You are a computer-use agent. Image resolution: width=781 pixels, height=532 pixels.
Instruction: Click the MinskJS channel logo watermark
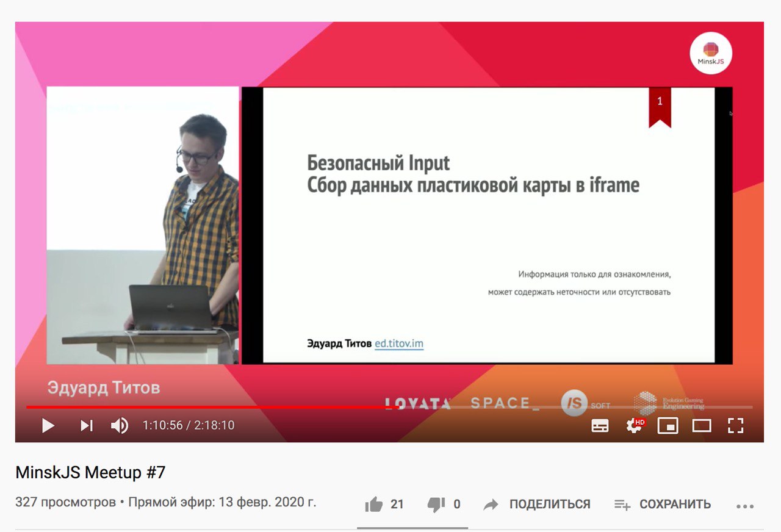711,53
